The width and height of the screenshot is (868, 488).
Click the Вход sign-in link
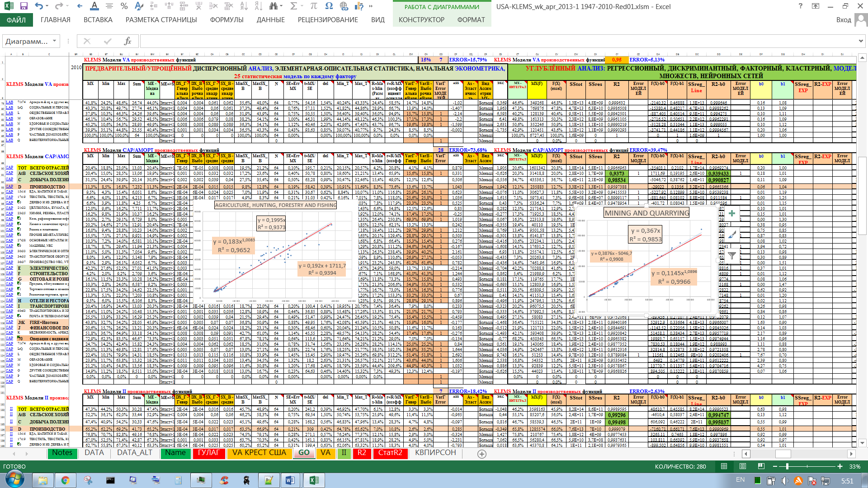[x=843, y=20]
